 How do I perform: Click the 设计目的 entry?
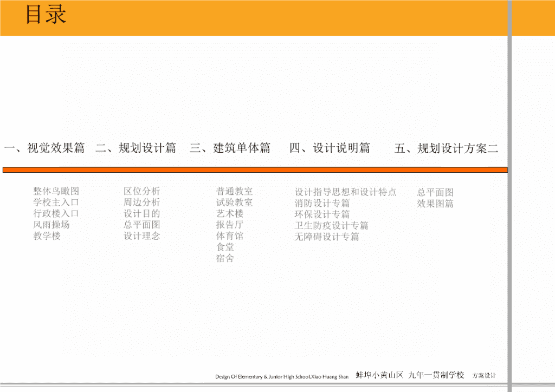coord(142,213)
